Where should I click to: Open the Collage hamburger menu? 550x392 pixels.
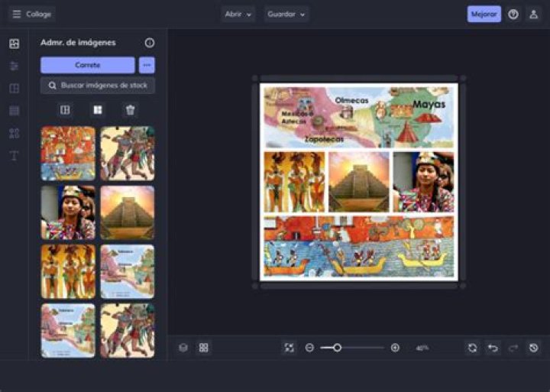click(31, 14)
